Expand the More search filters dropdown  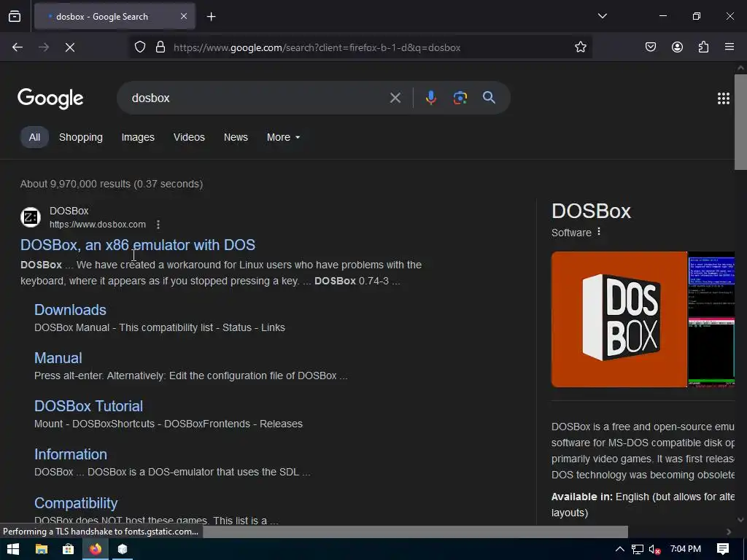click(284, 137)
